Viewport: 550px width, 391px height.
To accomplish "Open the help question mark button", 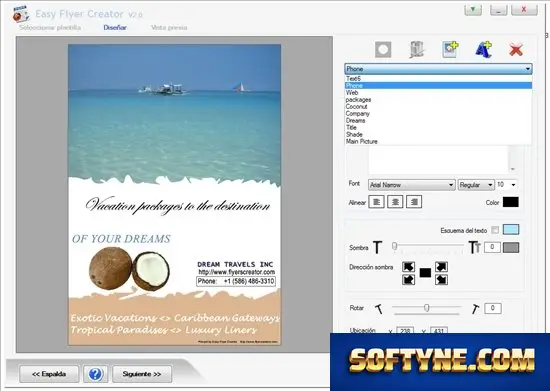I will [x=95, y=374].
